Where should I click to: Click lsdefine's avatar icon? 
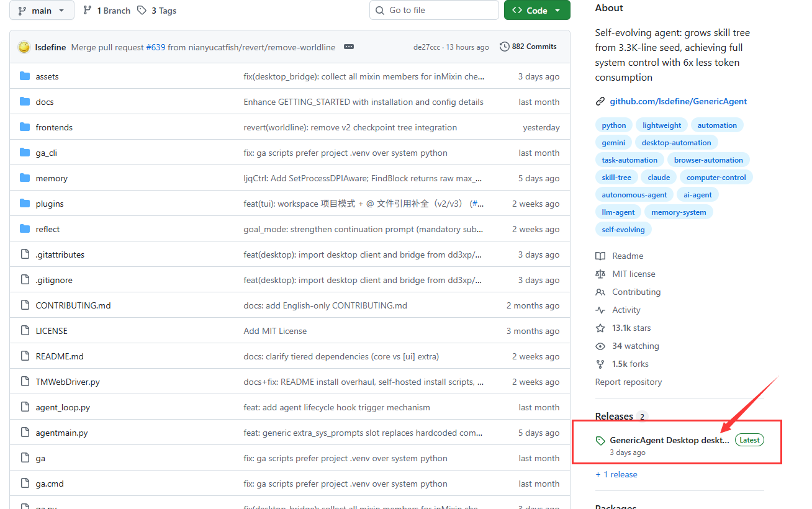point(24,47)
